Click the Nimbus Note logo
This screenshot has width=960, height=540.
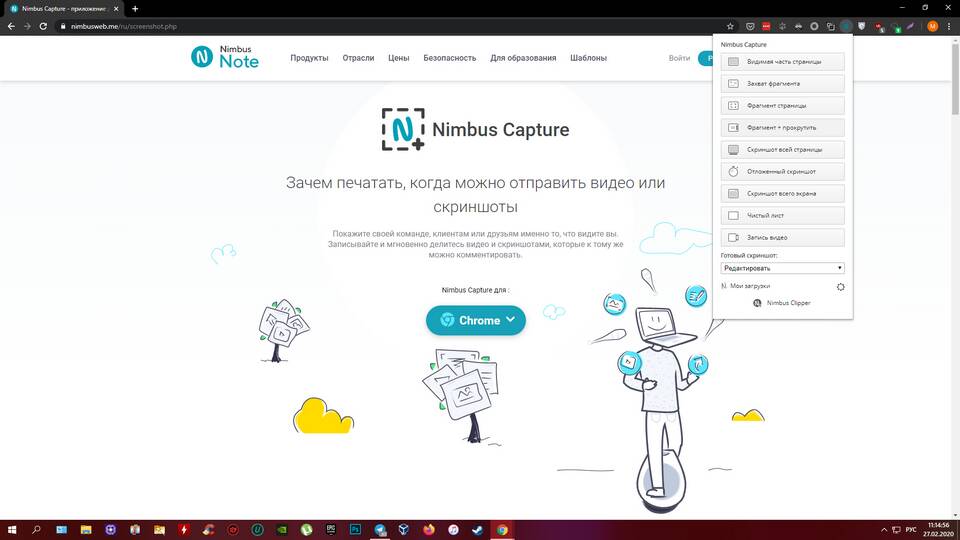225,57
